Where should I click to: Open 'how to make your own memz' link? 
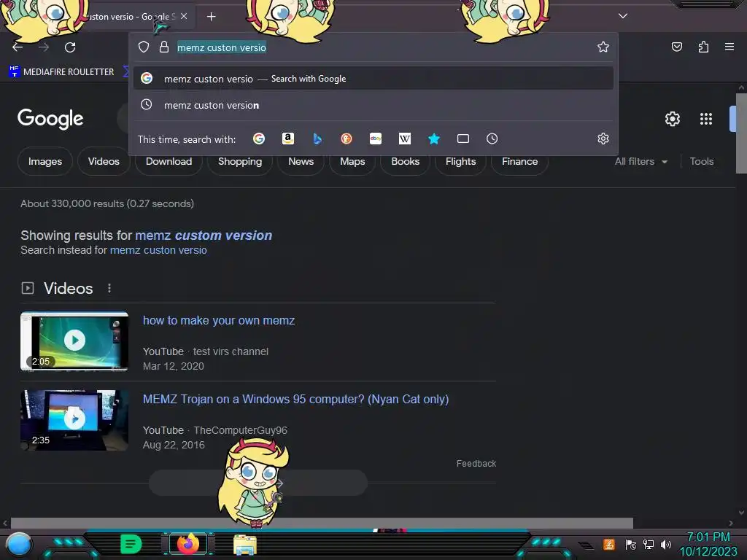(x=219, y=321)
